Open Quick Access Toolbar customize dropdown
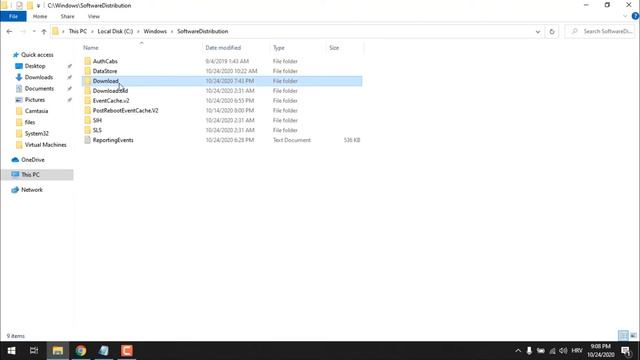 tap(38, 6)
